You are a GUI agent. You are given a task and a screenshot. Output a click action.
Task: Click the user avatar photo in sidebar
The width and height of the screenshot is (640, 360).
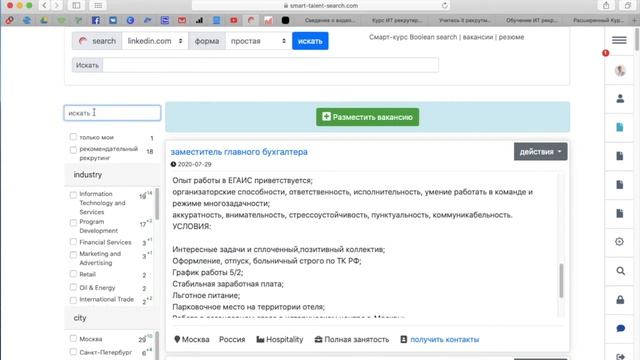[x=620, y=71]
